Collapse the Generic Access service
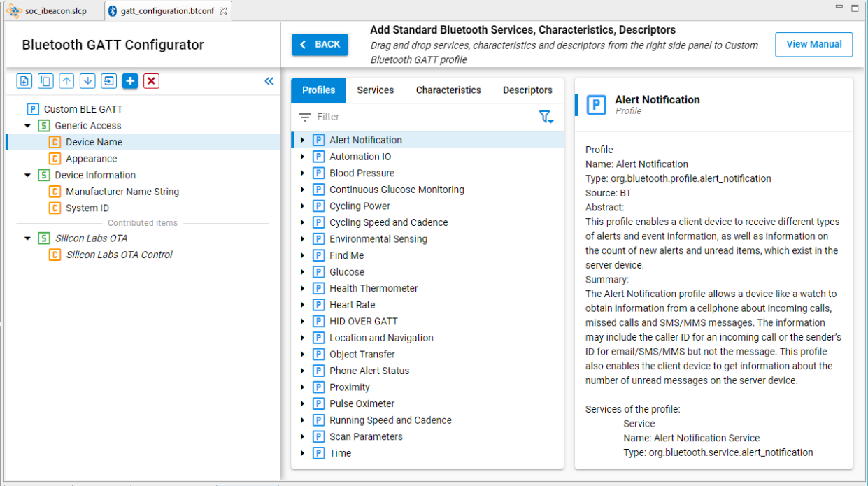 (27, 125)
